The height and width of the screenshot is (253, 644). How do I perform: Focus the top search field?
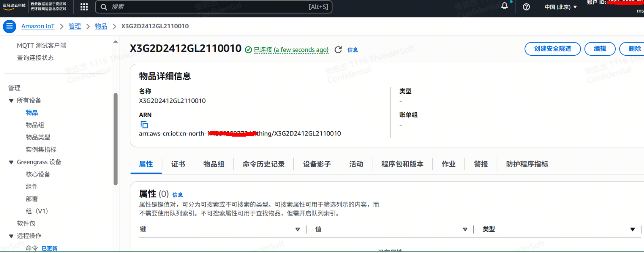214,7
